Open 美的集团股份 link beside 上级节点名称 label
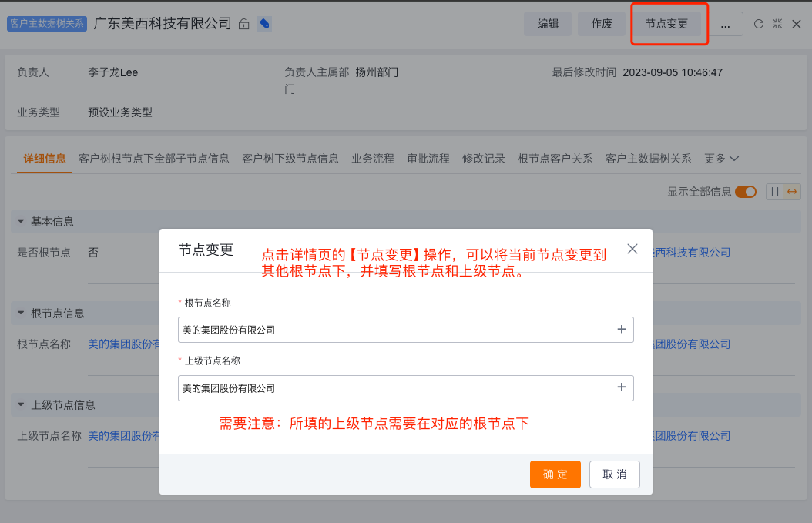This screenshot has width=812, height=523. tap(124, 435)
